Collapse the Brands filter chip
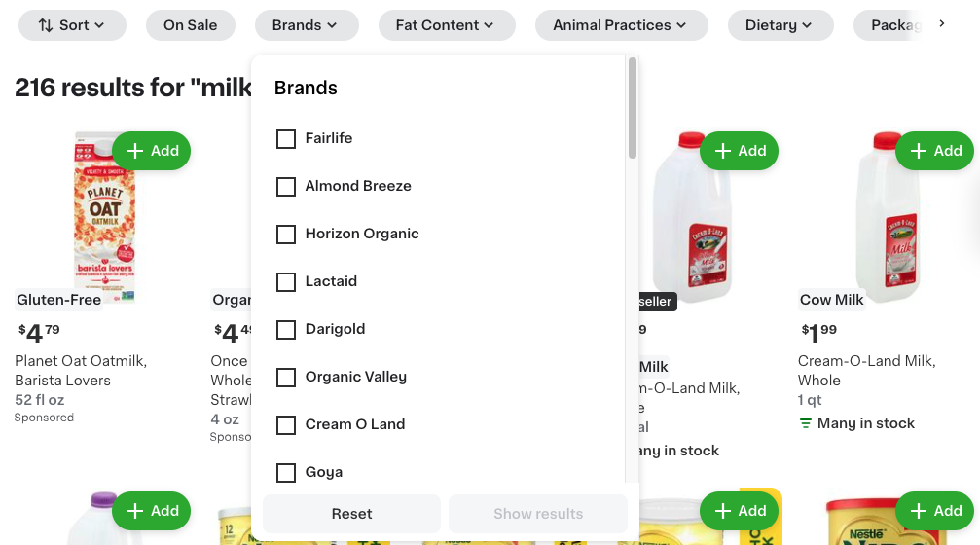This screenshot has width=980, height=545. point(307,25)
